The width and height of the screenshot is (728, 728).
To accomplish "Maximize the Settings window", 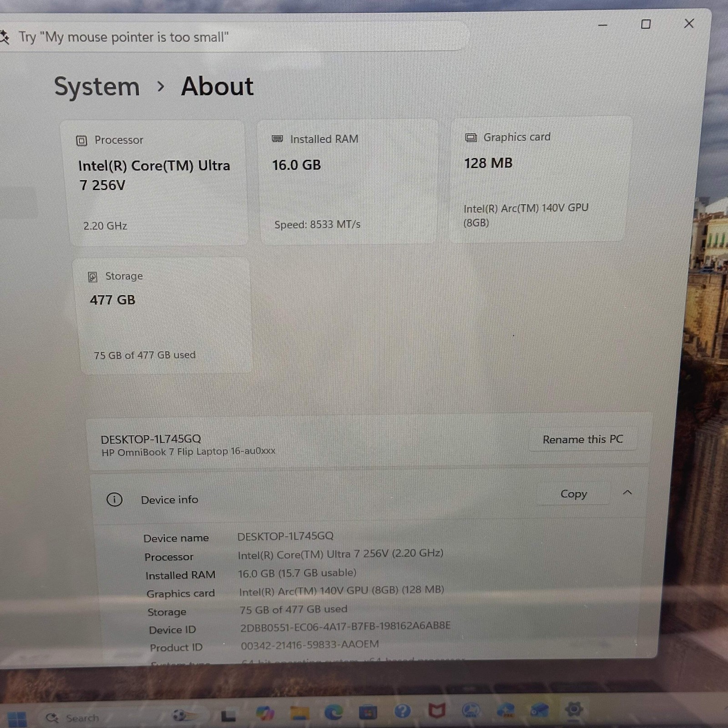I will [646, 24].
